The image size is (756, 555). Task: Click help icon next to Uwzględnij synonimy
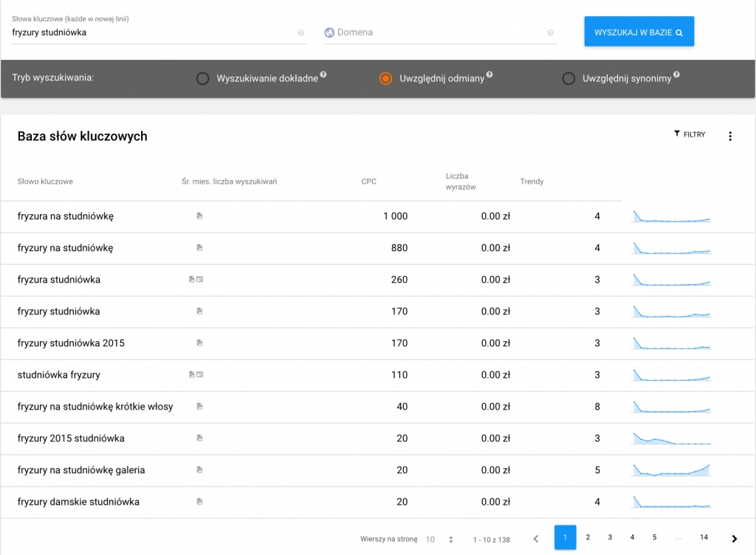[676, 75]
